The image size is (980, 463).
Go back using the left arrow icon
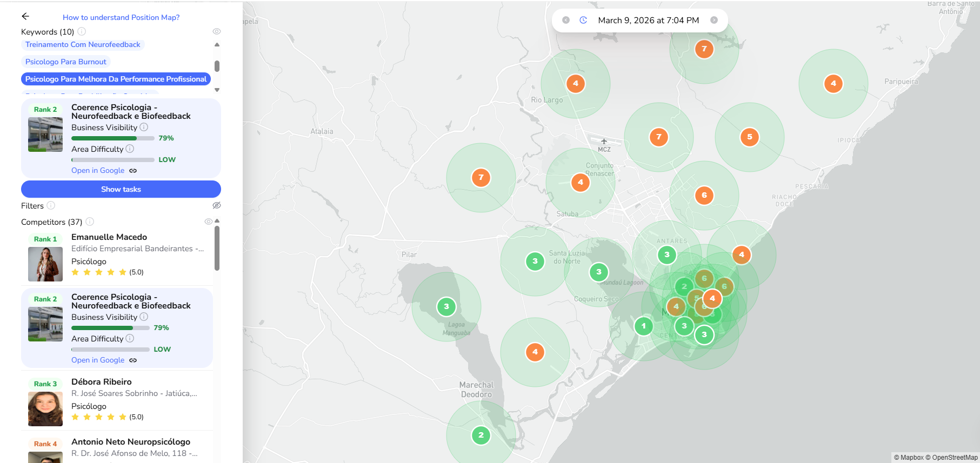coord(25,16)
